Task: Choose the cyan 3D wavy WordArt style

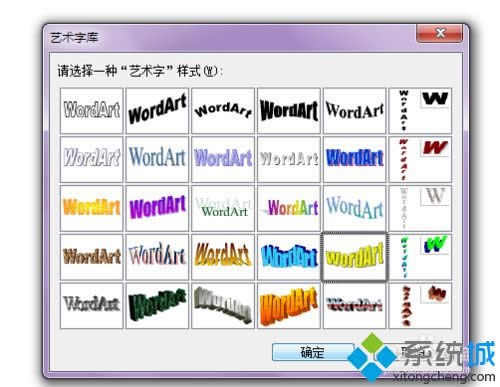Action: tap(289, 257)
